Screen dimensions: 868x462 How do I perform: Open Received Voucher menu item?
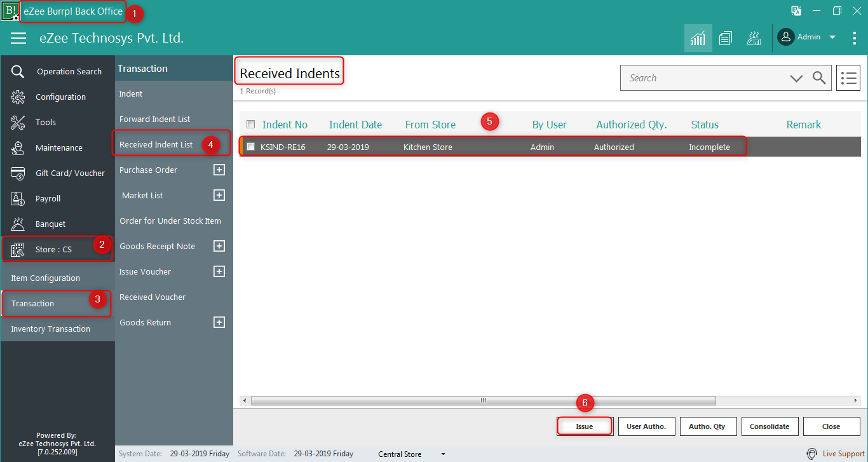(153, 297)
